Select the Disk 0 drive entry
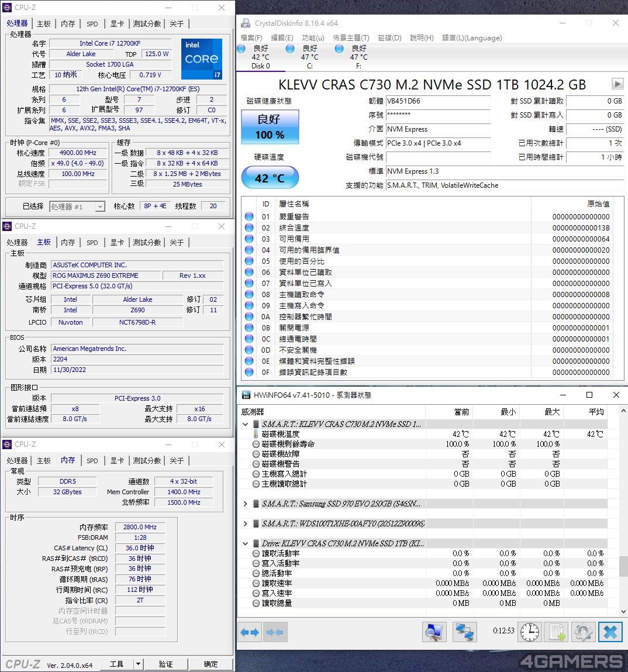628x672 pixels. click(x=260, y=57)
